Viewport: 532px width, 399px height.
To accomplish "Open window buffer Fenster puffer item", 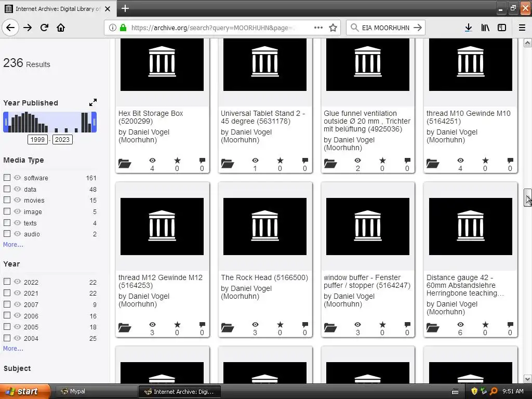I will point(367,281).
